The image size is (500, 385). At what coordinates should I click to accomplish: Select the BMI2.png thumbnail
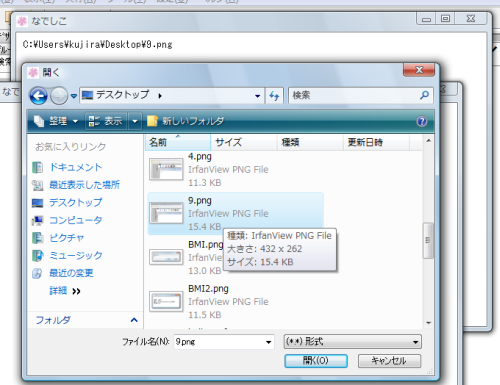[166, 301]
